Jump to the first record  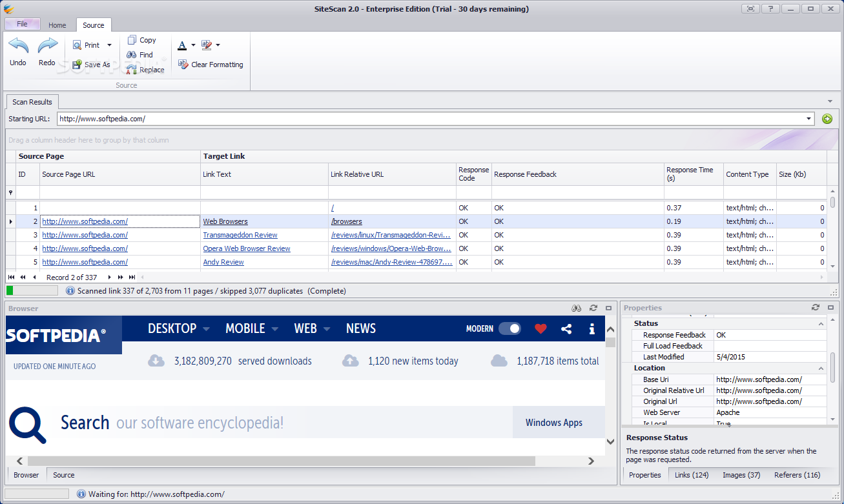pos(11,277)
